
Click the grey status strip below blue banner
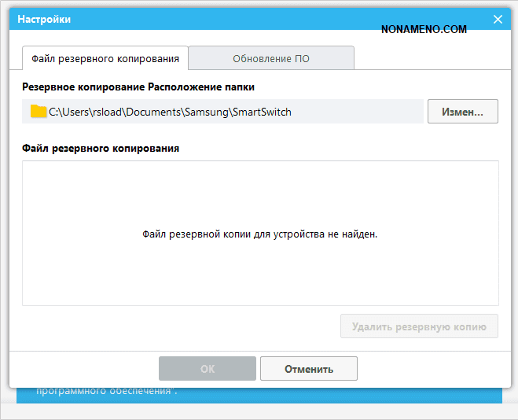point(259,412)
